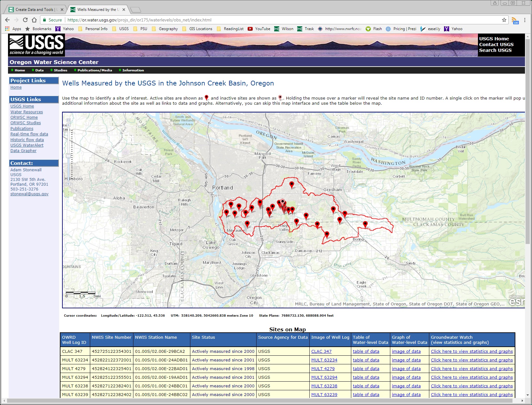
Task: Reload the current page
Action: click(25, 20)
